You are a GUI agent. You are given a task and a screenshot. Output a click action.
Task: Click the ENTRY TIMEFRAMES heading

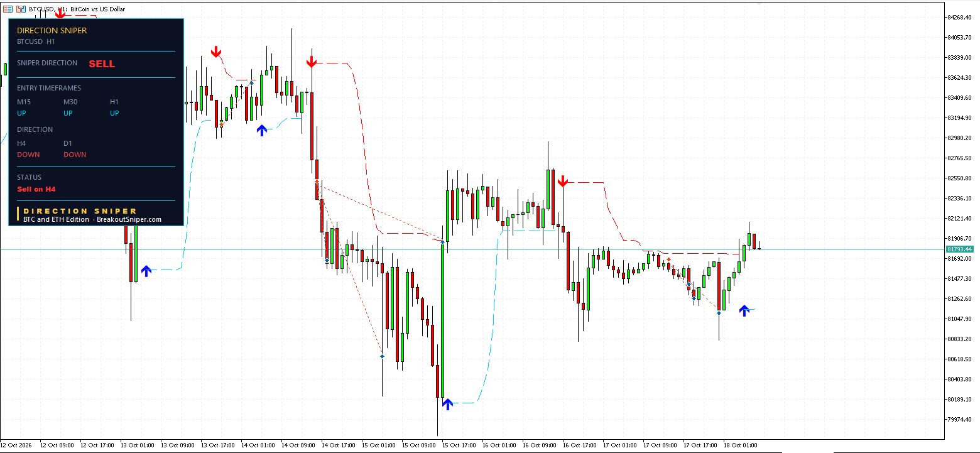tap(49, 88)
